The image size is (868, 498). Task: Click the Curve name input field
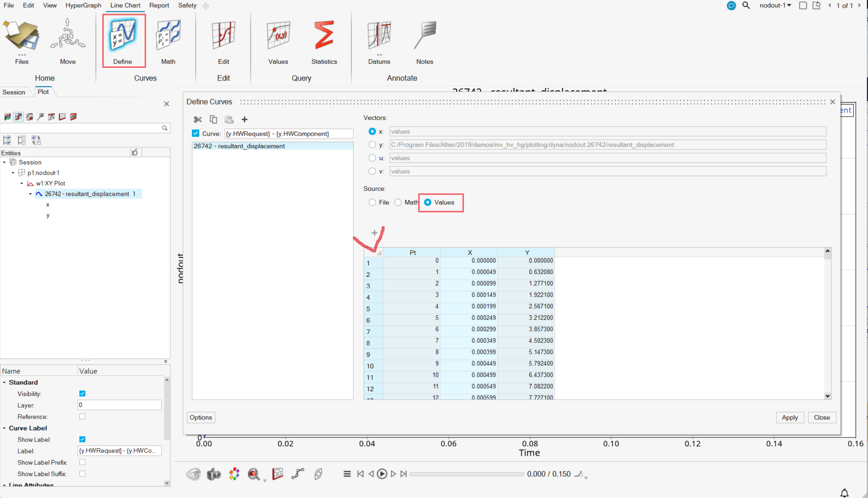point(289,133)
